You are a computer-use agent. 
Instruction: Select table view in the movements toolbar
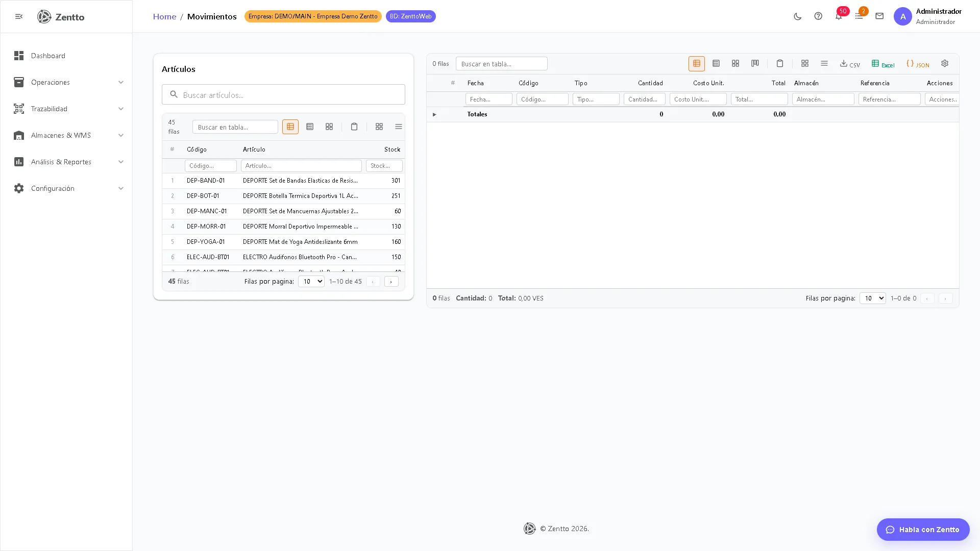[697, 63]
